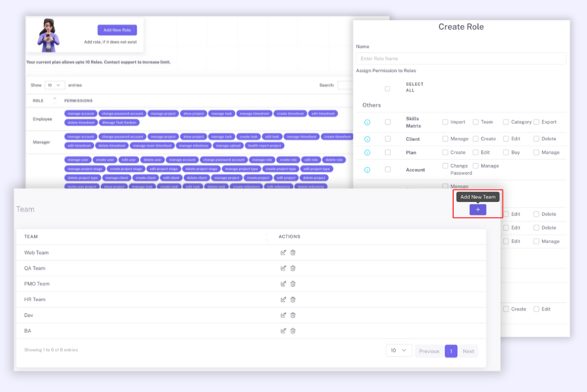Click the Web Team name
Viewport: 587px width, 392px height.
[x=36, y=253]
